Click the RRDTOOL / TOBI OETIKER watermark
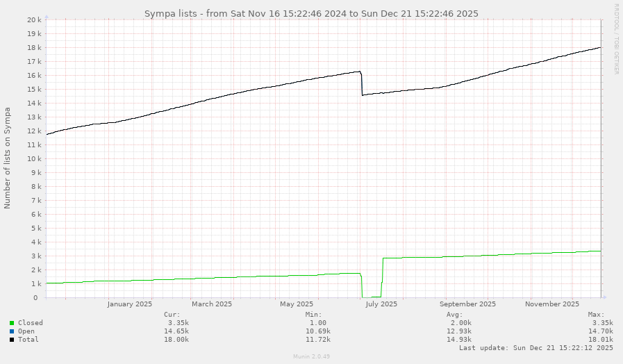Viewport: 623px width, 364px height. (x=616, y=39)
